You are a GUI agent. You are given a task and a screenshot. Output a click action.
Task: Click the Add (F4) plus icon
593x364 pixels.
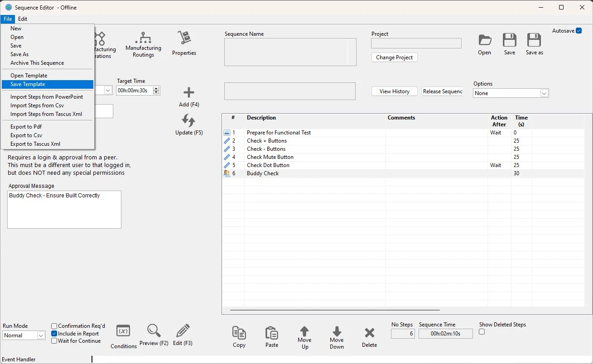click(188, 93)
